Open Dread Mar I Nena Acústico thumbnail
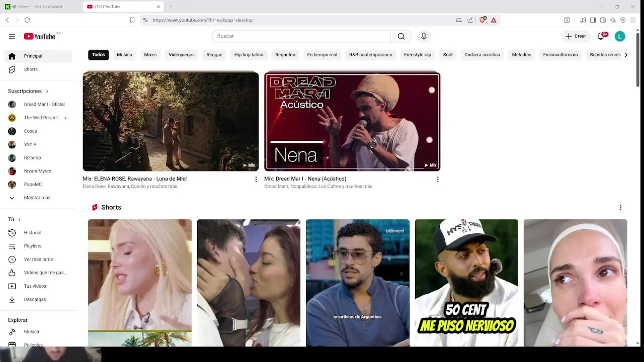Screen dimensions: 644x362 pos(352,122)
